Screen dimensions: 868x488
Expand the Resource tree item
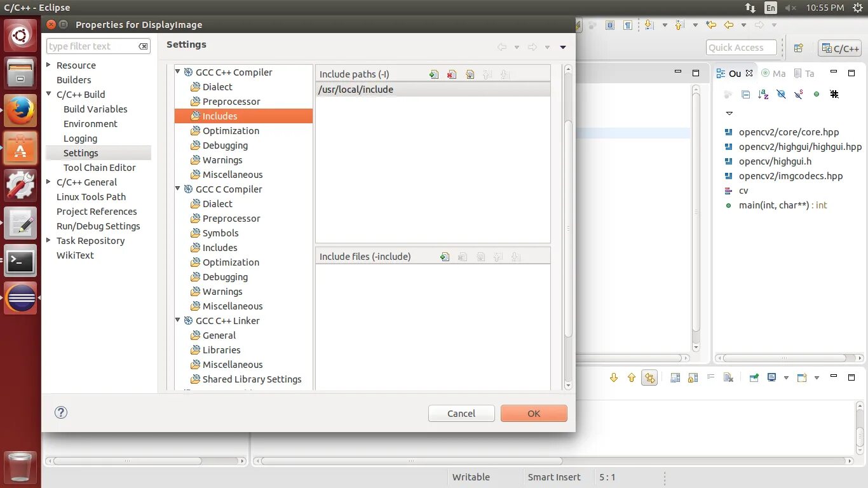49,65
